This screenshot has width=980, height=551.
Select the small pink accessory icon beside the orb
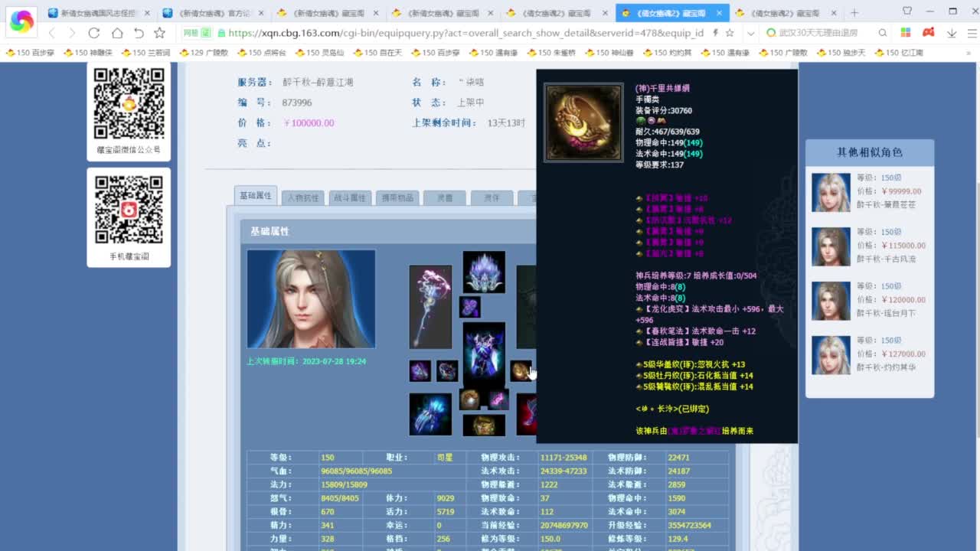pyautogui.click(x=498, y=399)
